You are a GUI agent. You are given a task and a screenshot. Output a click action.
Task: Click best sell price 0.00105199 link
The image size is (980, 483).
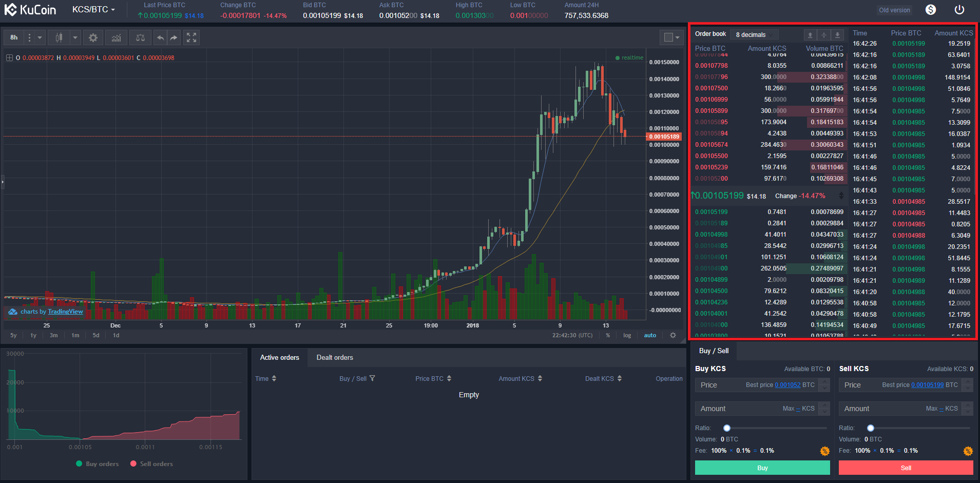click(928, 385)
